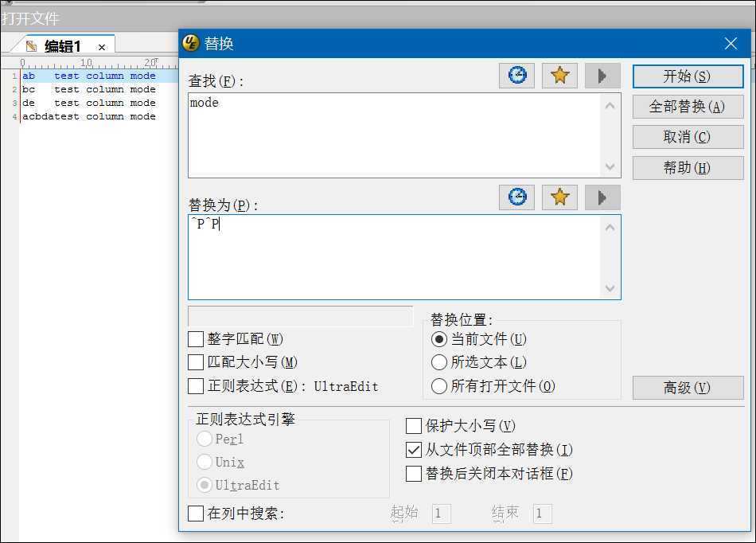
Task: Click the 起始 column start input field
Action: pos(441,514)
